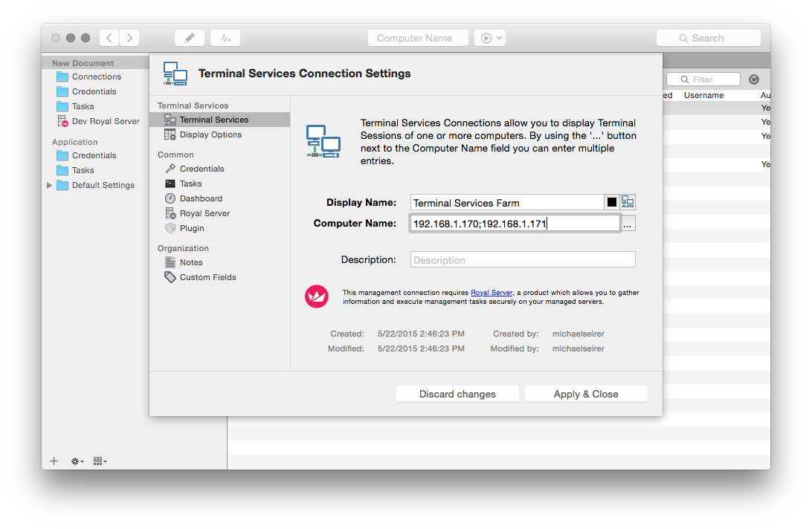The width and height of the screenshot is (812, 529).
Task: Click the Created timestamp 5/22/2015 2:46:23 PM
Action: pos(421,334)
